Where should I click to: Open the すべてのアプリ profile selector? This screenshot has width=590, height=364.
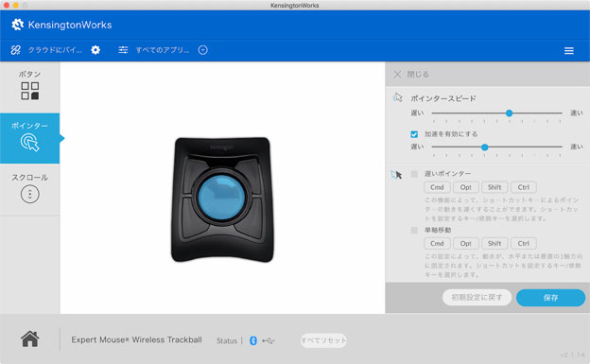point(163,50)
